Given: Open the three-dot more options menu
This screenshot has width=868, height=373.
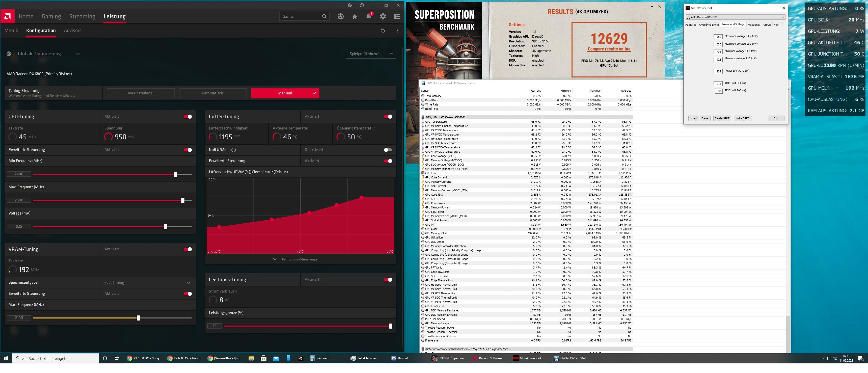Looking at the screenshot, I should pos(397,30).
